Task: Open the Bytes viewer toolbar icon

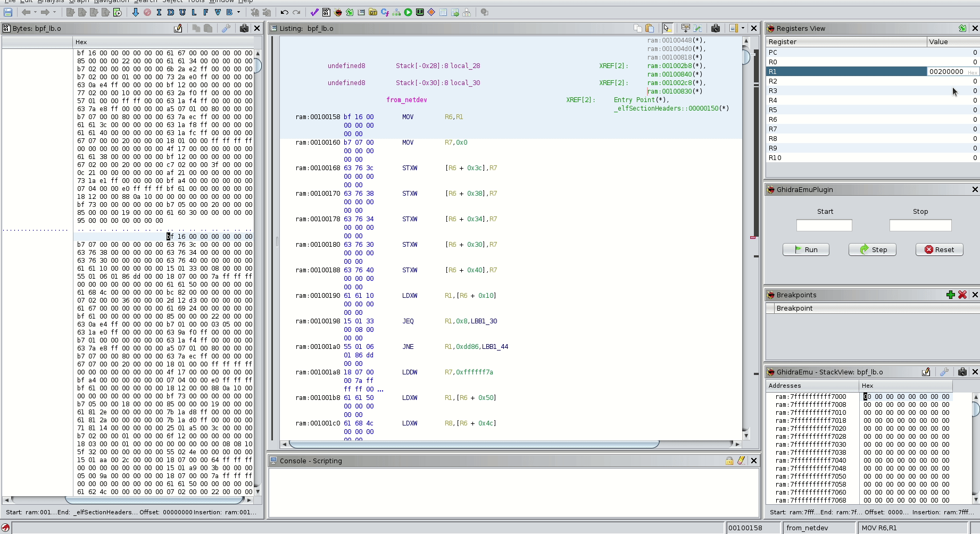Action: (326, 12)
